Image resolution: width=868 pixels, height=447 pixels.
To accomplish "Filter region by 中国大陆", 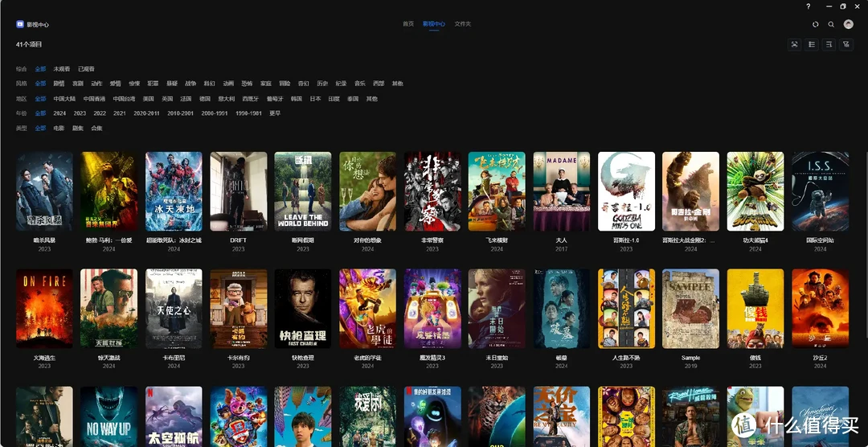I will click(64, 99).
